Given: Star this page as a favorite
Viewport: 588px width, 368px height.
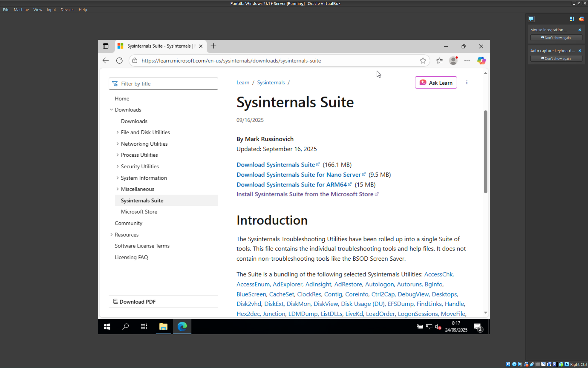Looking at the screenshot, I should (423, 60).
